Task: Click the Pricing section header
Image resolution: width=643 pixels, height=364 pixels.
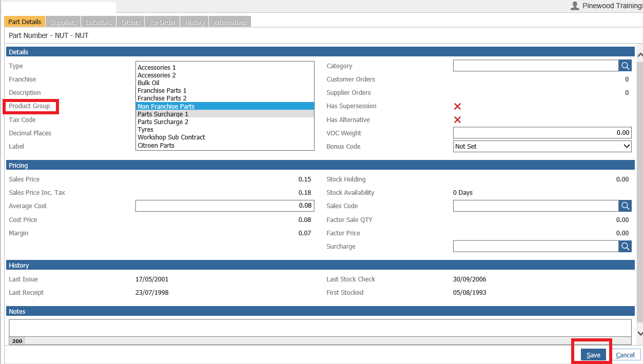Action: (x=320, y=165)
